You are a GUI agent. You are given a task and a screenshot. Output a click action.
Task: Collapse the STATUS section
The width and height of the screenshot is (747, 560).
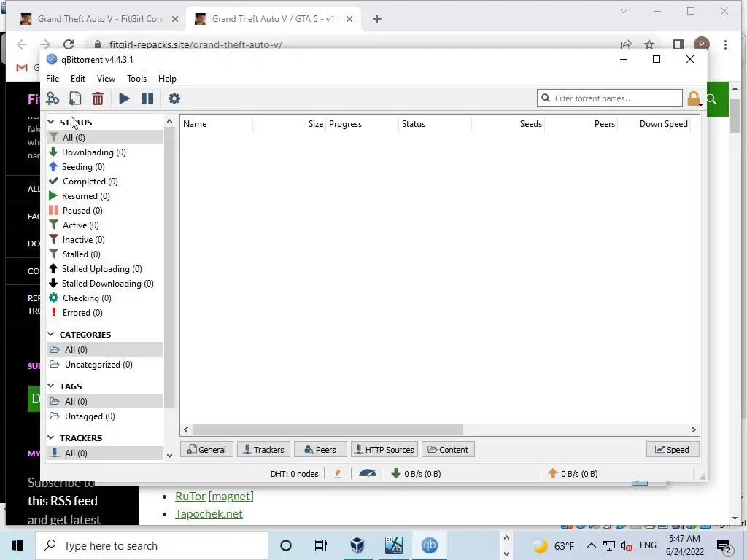[51, 122]
